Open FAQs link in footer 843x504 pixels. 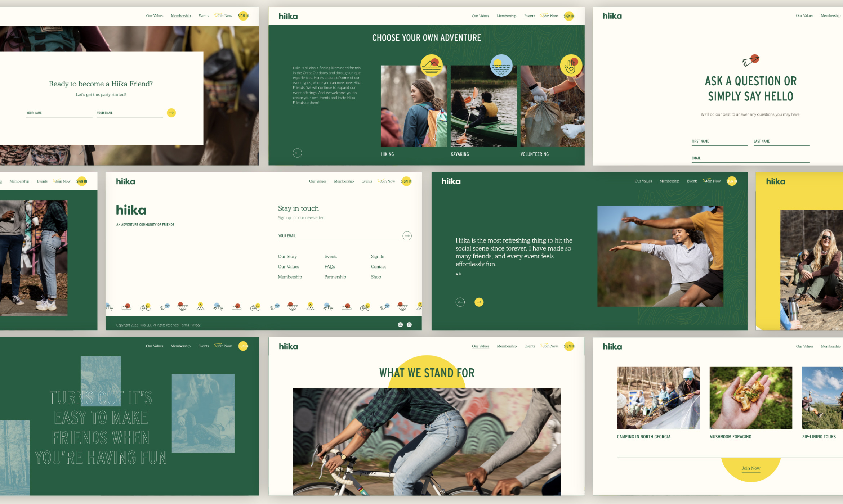coord(330,267)
